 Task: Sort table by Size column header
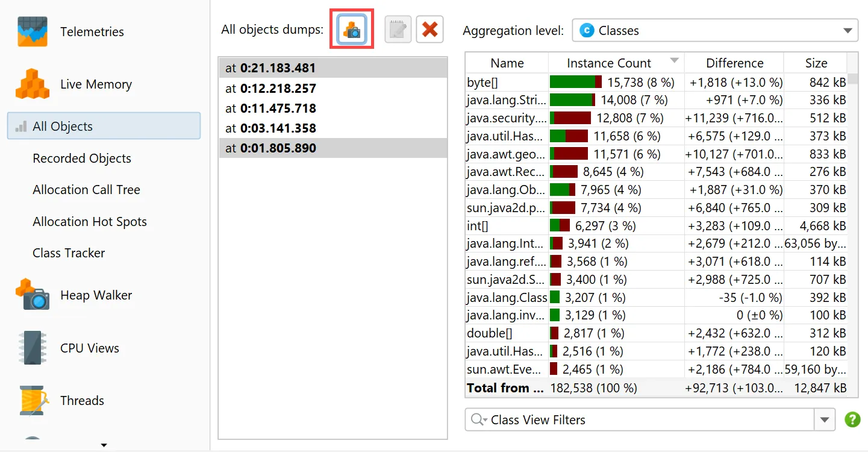tap(816, 63)
